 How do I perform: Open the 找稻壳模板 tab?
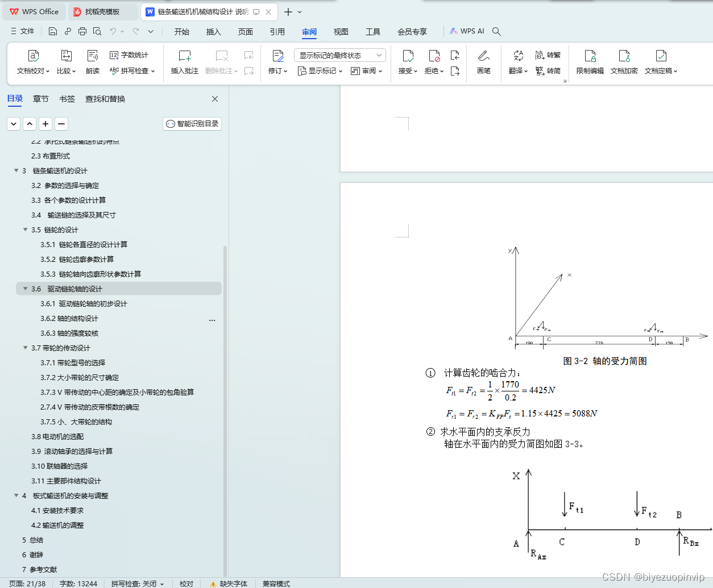click(x=102, y=11)
